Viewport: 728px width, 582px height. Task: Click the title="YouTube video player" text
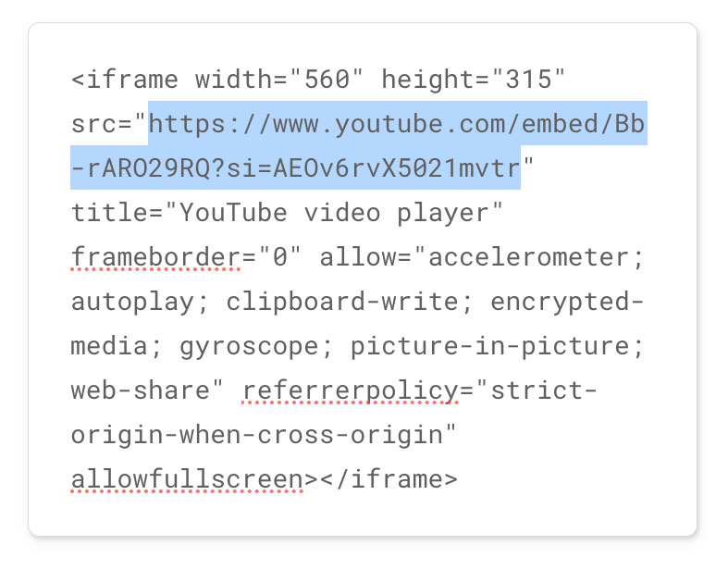click(x=287, y=213)
